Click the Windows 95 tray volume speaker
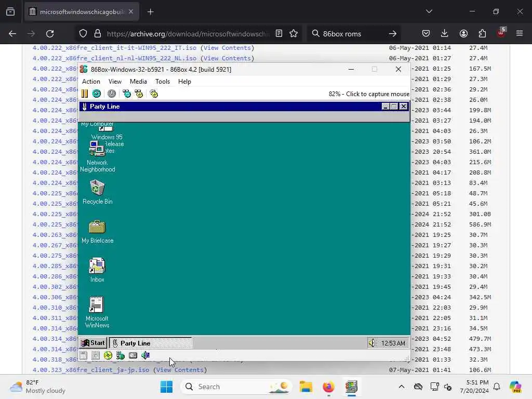Viewport: 532px width, 399px height. click(x=372, y=343)
